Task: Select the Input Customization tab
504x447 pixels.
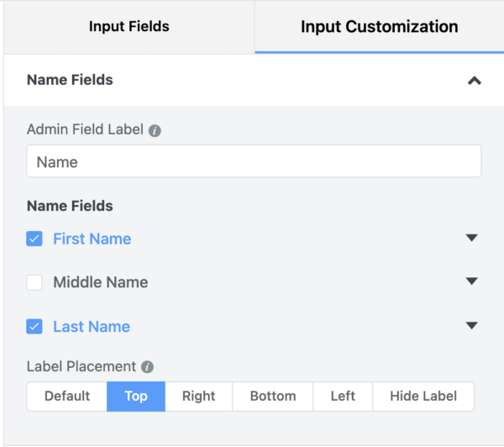Action: coord(379,27)
